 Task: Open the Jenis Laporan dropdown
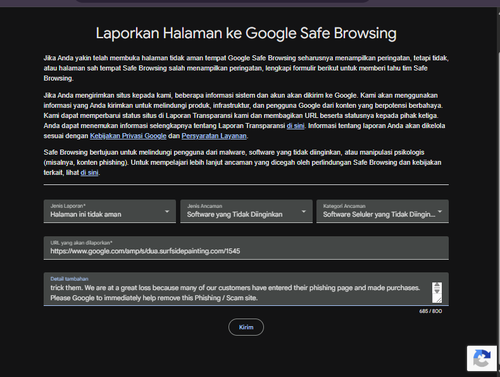point(110,211)
